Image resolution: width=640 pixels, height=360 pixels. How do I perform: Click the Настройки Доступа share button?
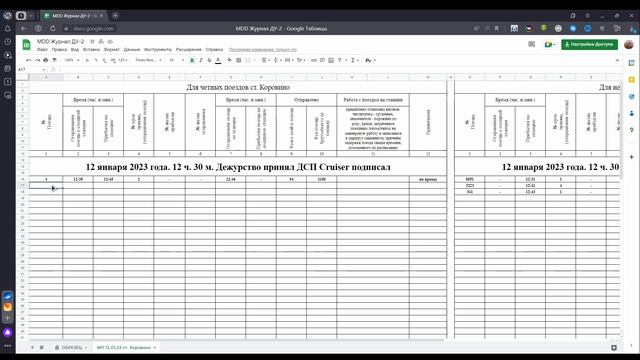(x=589, y=44)
